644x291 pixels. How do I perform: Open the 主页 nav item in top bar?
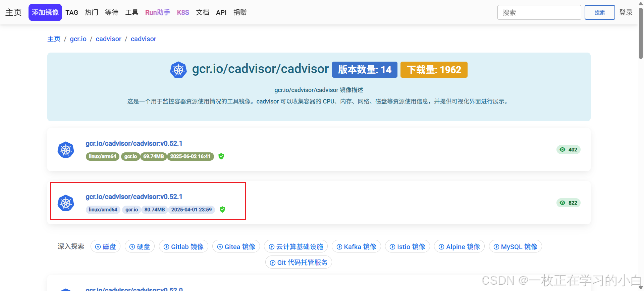(13, 12)
